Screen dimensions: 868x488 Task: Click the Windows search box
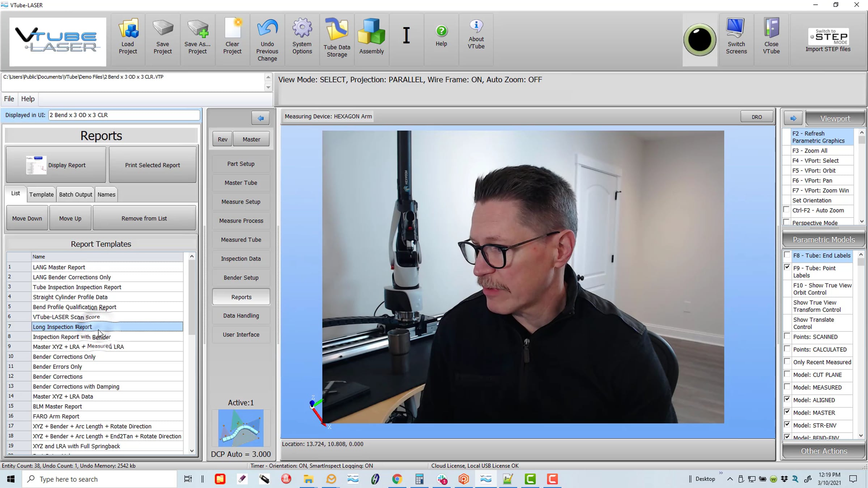tap(99, 479)
